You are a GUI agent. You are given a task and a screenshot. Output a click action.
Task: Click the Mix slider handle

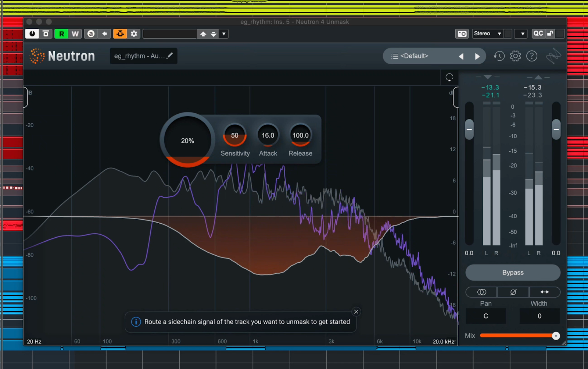click(556, 336)
